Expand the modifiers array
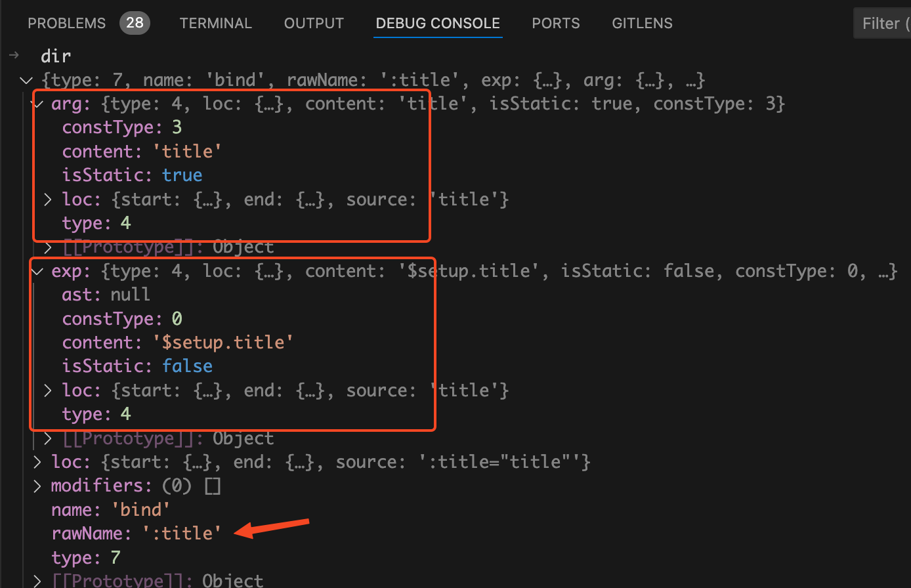 [x=38, y=486]
